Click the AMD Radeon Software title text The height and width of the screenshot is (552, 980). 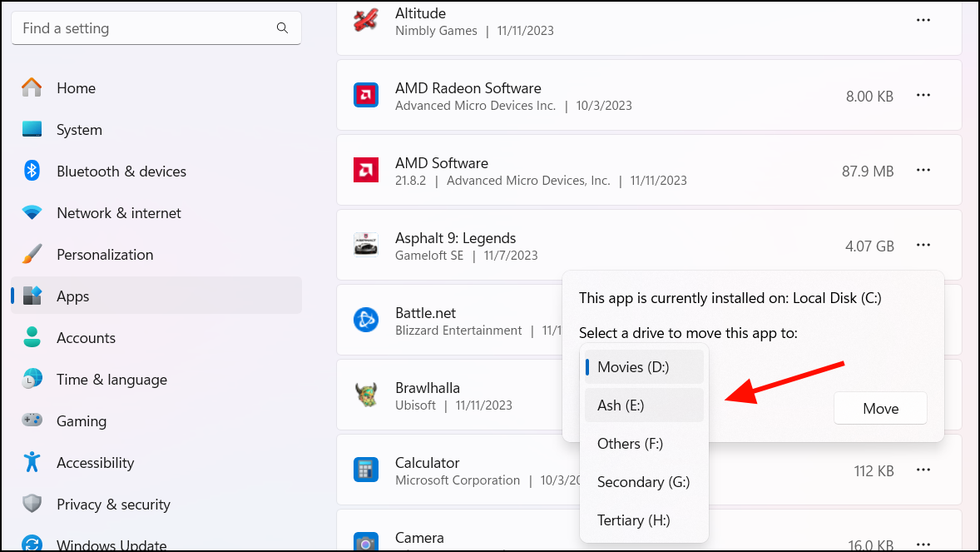tap(468, 88)
